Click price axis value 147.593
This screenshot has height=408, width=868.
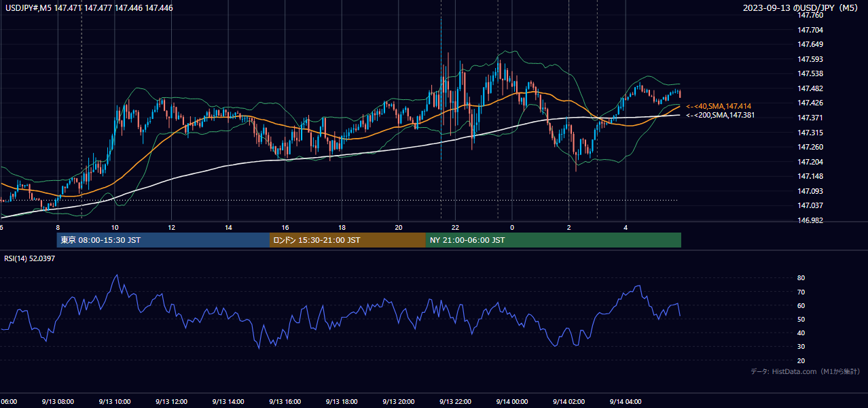810,59
